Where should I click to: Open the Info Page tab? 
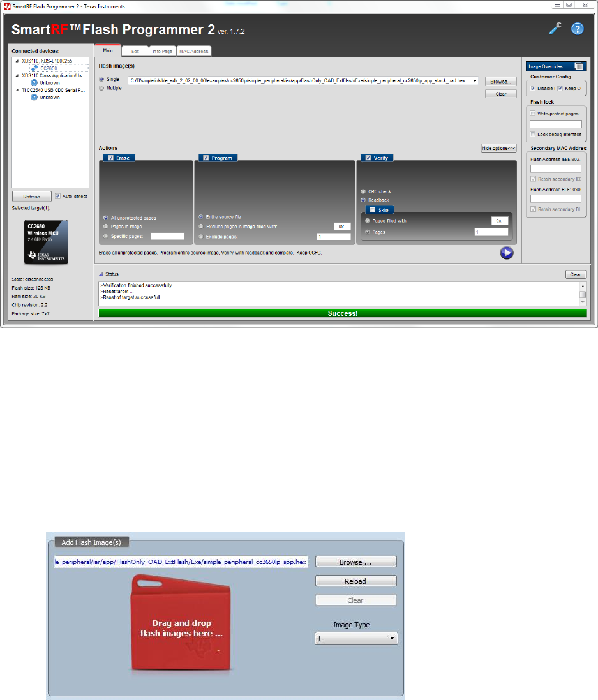click(x=162, y=51)
